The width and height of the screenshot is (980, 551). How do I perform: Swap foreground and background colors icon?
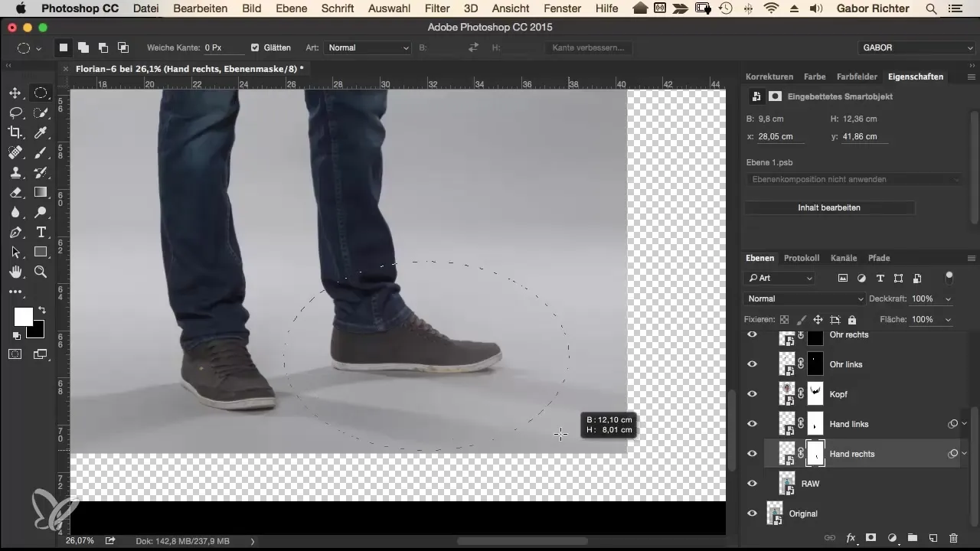41,311
